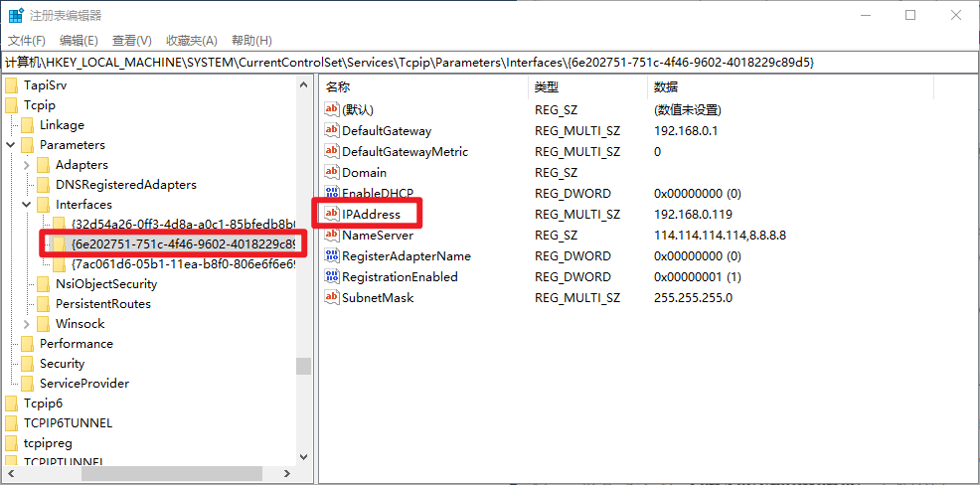The image size is (980, 485).
Task: Click the PersistentRoutes folder icon
Action: pyautogui.click(x=43, y=304)
